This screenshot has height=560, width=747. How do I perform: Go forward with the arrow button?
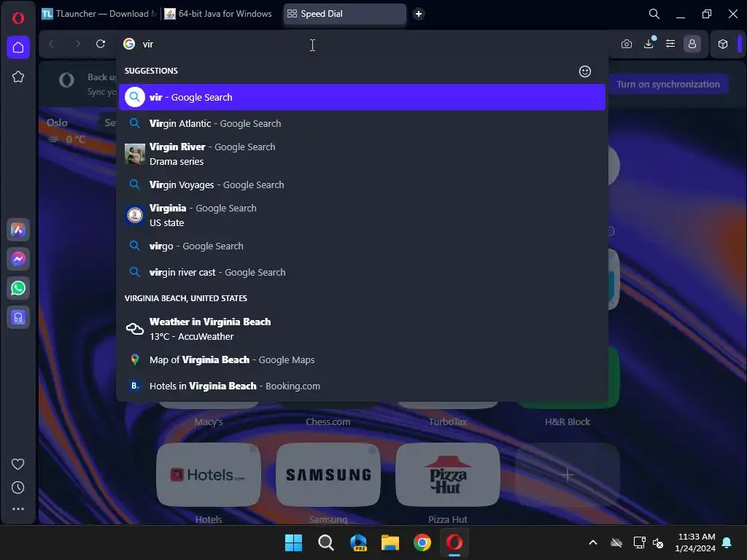point(77,44)
